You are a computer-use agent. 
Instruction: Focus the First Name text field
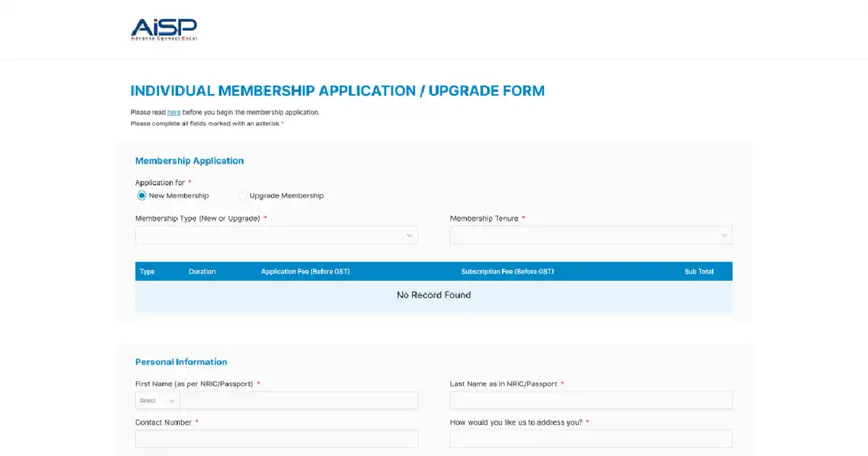[x=299, y=401]
